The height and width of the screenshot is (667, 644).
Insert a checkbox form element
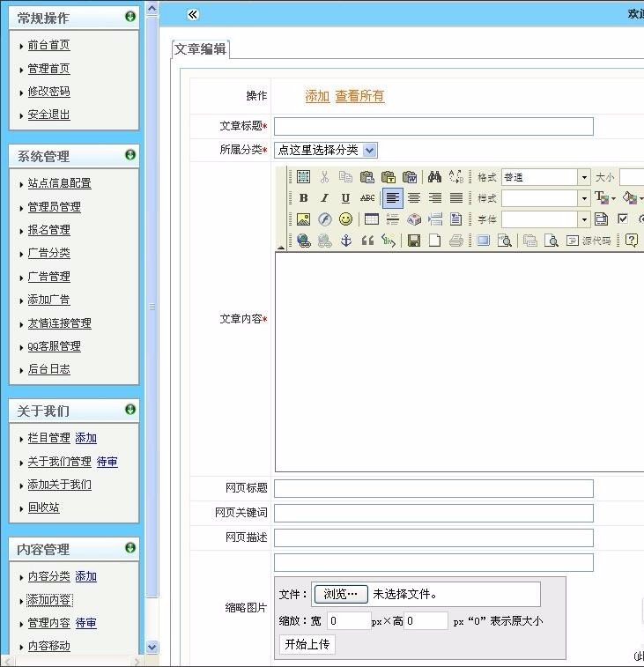coord(623,219)
